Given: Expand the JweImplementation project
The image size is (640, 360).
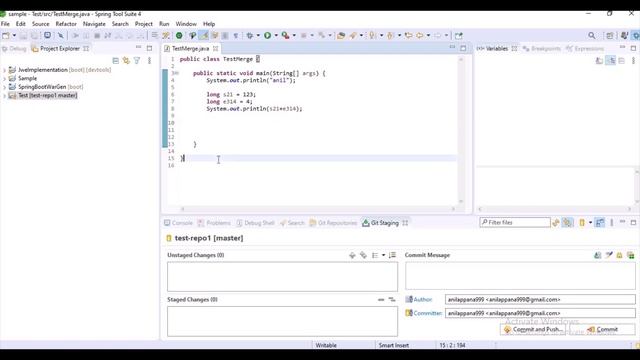Looking at the screenshot, I should [4, 70].
